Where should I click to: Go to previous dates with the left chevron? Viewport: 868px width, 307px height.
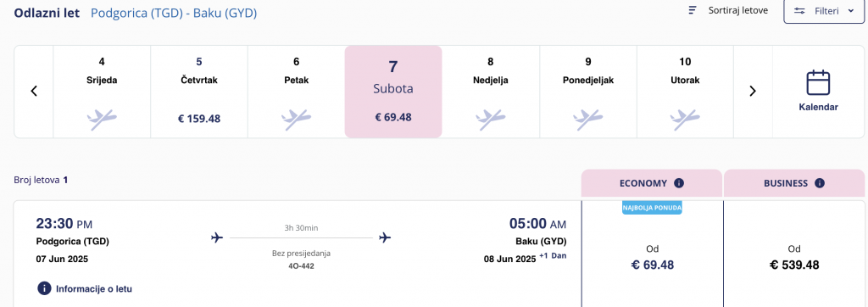(34, 91)
